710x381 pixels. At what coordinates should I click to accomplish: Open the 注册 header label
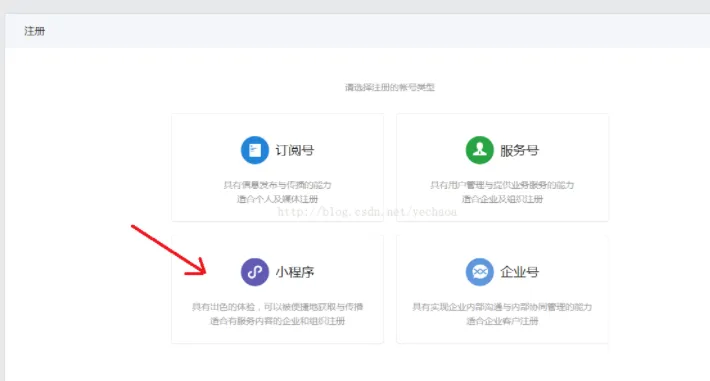tap(34, 31)
